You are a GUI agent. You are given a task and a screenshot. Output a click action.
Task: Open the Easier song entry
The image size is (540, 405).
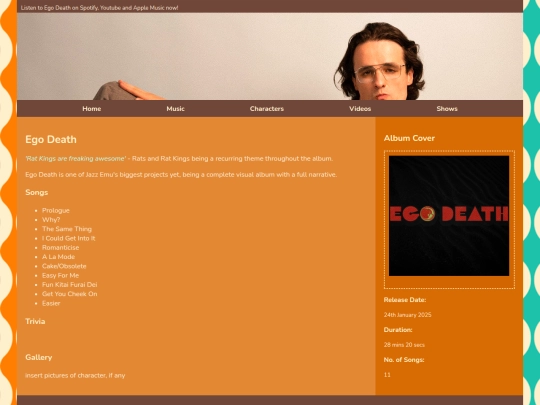coord(51,303)
